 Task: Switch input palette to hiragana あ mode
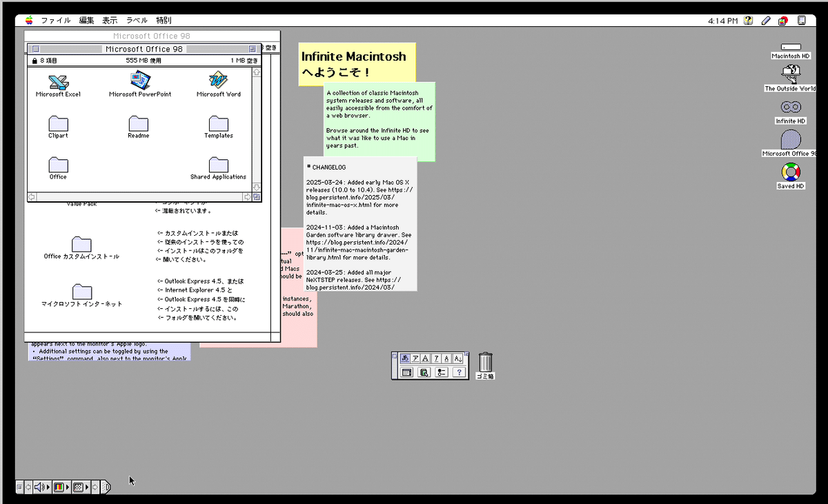(x=405, y=359)
